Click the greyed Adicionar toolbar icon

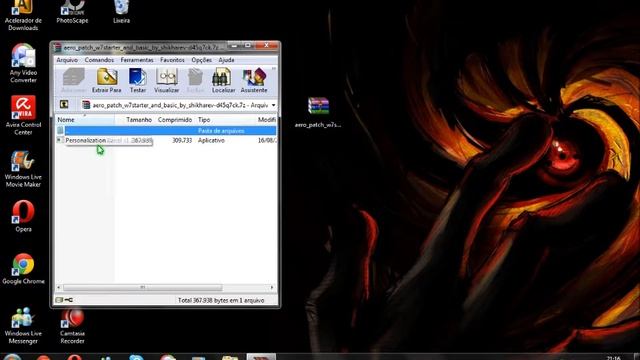73,80
